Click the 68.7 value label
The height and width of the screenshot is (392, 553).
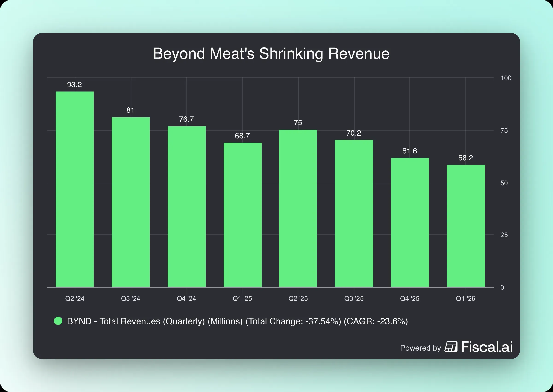click(242, 136)
